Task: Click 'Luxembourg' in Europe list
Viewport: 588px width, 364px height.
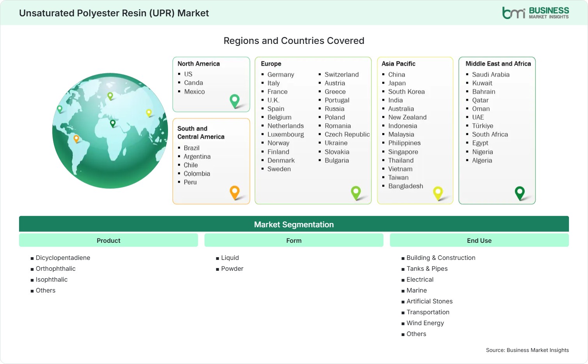Action: [x=286, y=134]
